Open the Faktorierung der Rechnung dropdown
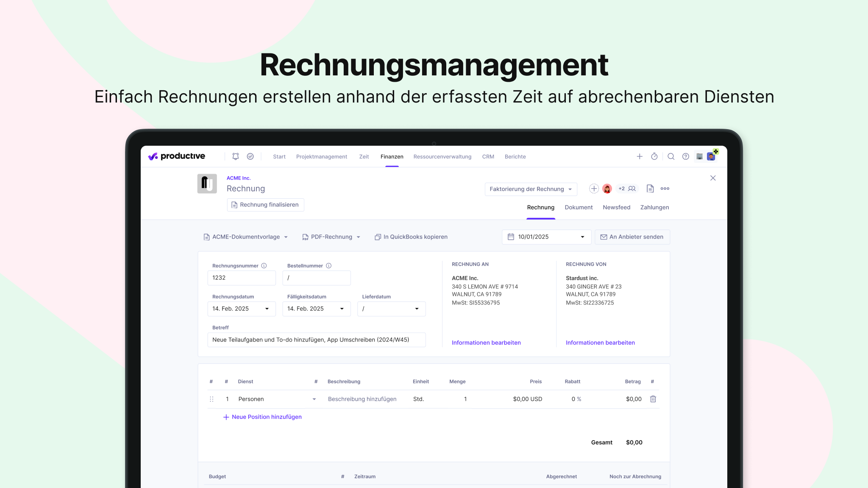This screenshot has width=868, height=488. [531, 189]
